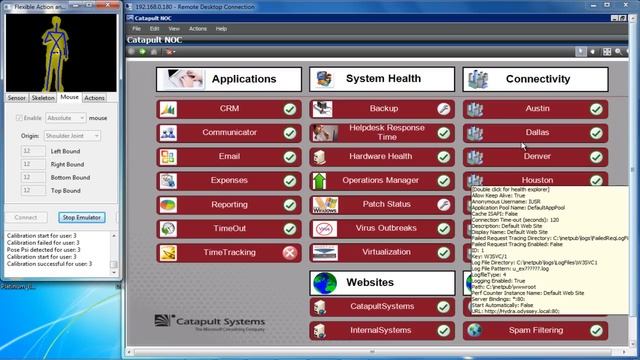Open the File menu
Screen dimensions: 640x360
136,29
